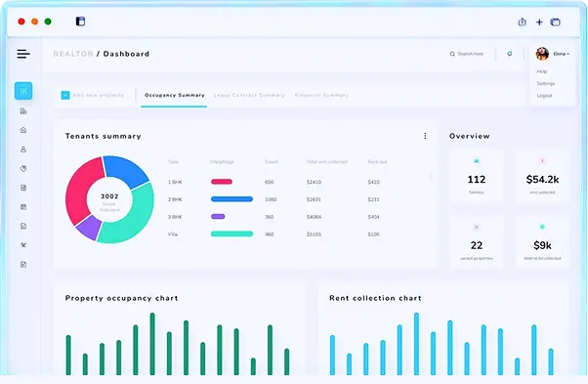Click the Add new projects button
588x384 pixels.
pos(93,95)
